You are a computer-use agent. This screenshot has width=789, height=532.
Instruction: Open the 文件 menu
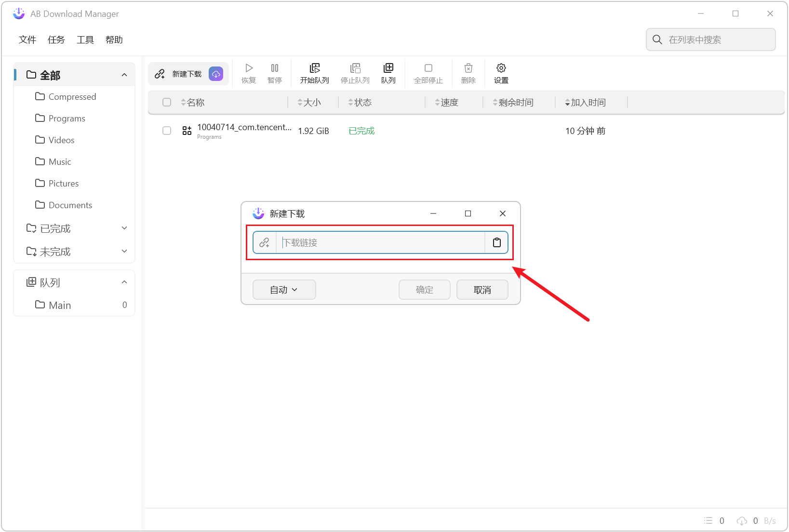coord(27,40)
